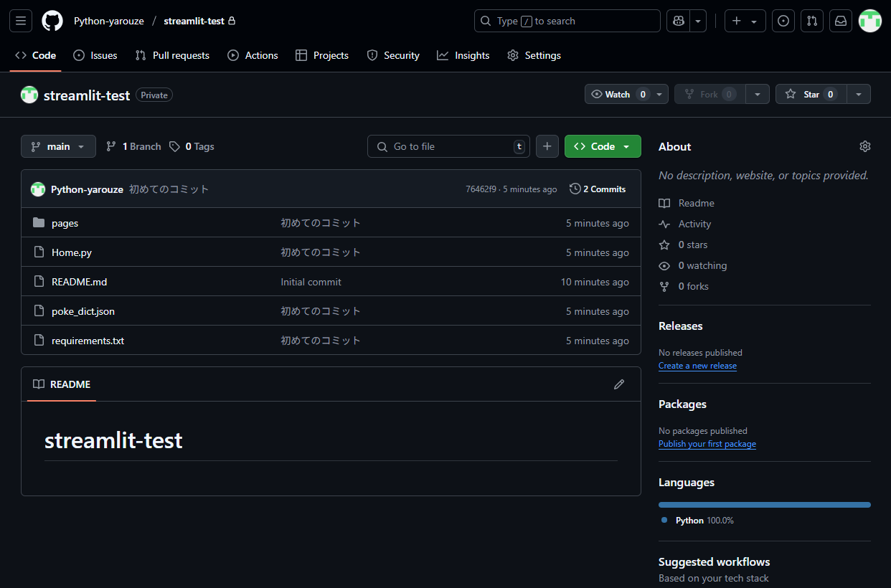The image size is (891, 588).
Task: Open the 2 Commits history link
Action: pyautogui.click(x=598, y=189)
